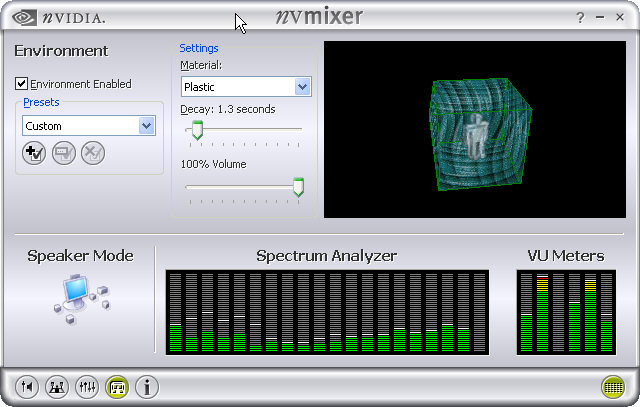Screen dimensions: 640x407
Task: Click the 'Environment Enabled' label text
Action: [81, 84]
